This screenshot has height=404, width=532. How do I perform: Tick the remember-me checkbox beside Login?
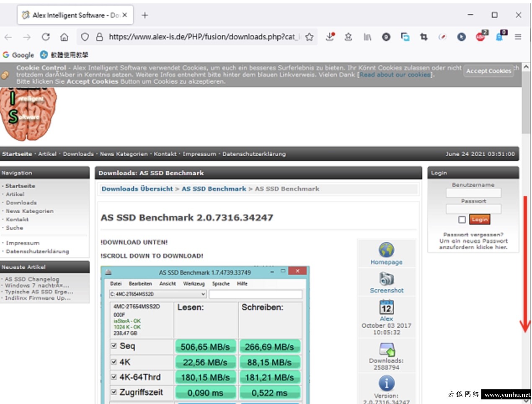coord(462,220)
